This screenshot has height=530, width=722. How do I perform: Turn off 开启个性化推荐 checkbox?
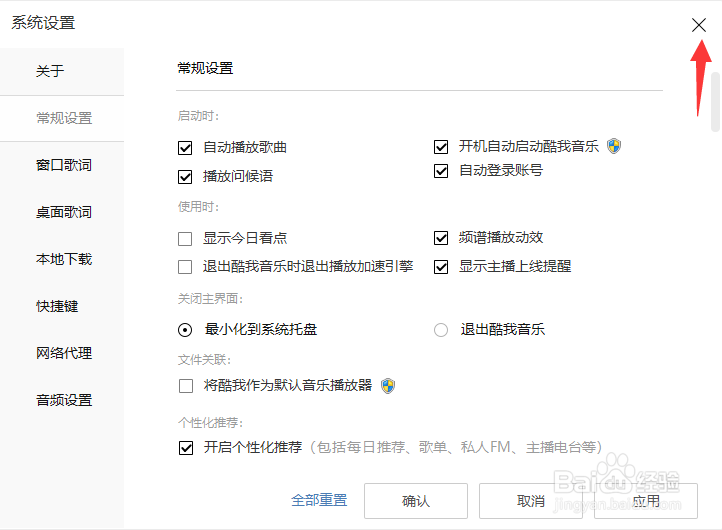186,448
